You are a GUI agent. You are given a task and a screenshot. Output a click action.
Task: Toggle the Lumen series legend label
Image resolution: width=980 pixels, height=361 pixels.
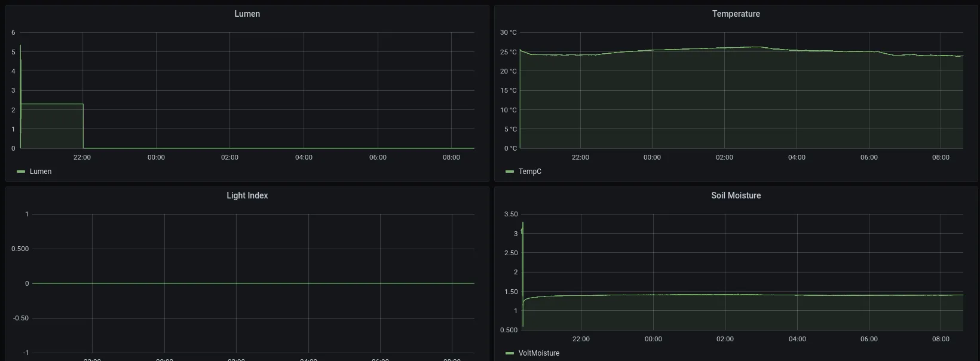click(x=41, y=172)
